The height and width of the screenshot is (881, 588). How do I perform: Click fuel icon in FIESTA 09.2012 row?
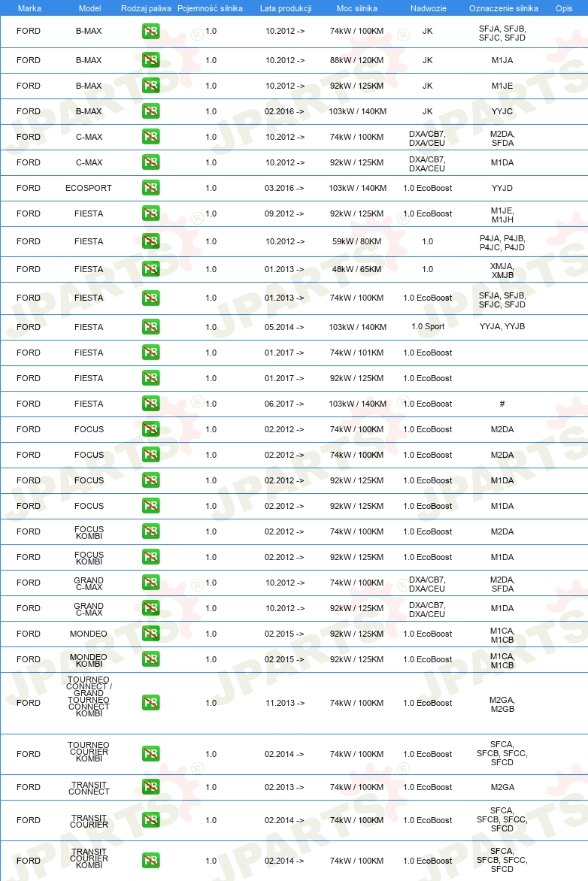pos(150,213)
